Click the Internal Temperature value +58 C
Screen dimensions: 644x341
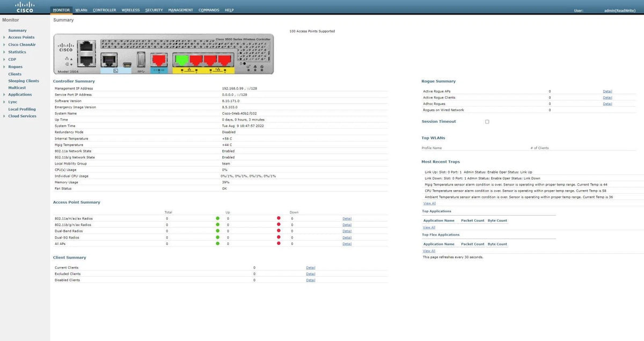227,138
